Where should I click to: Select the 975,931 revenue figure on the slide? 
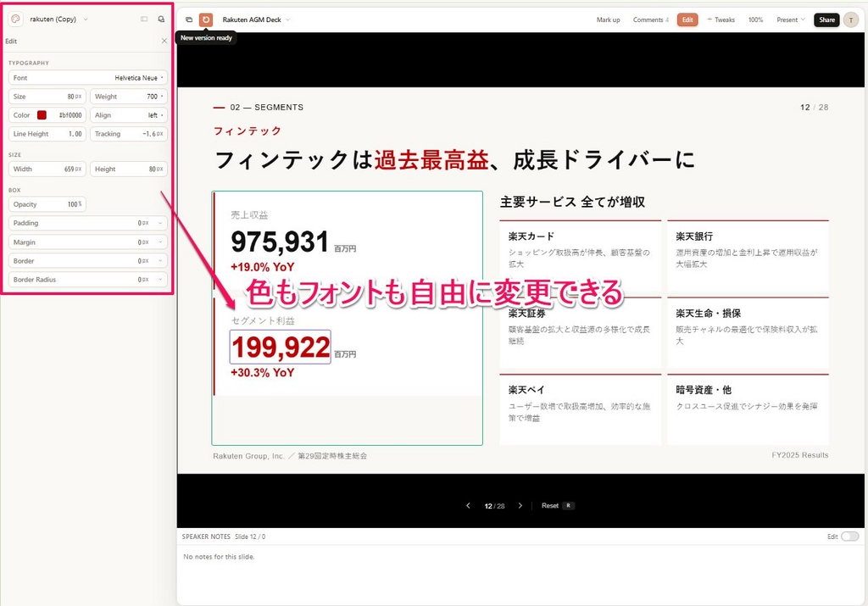click(280, 242)
